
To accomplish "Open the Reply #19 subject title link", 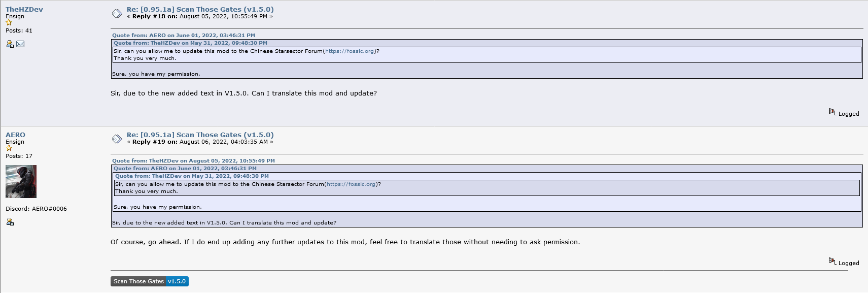I will (200, 135).
